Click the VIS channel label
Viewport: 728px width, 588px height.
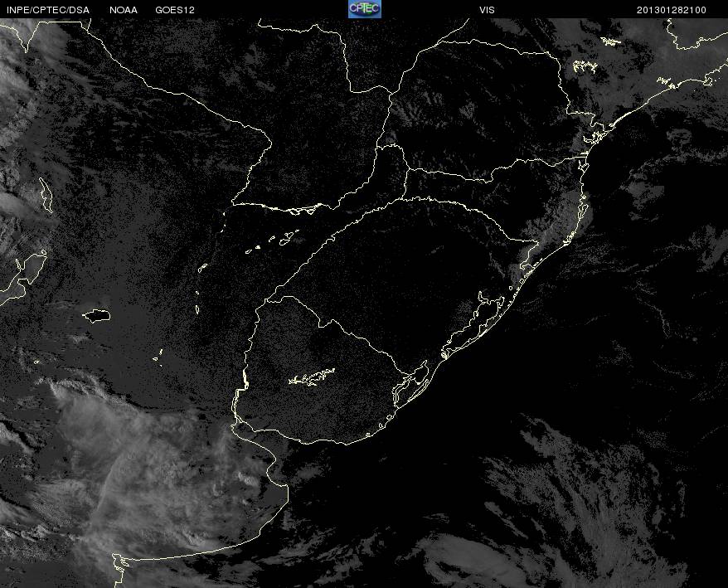tap(487, 10)
